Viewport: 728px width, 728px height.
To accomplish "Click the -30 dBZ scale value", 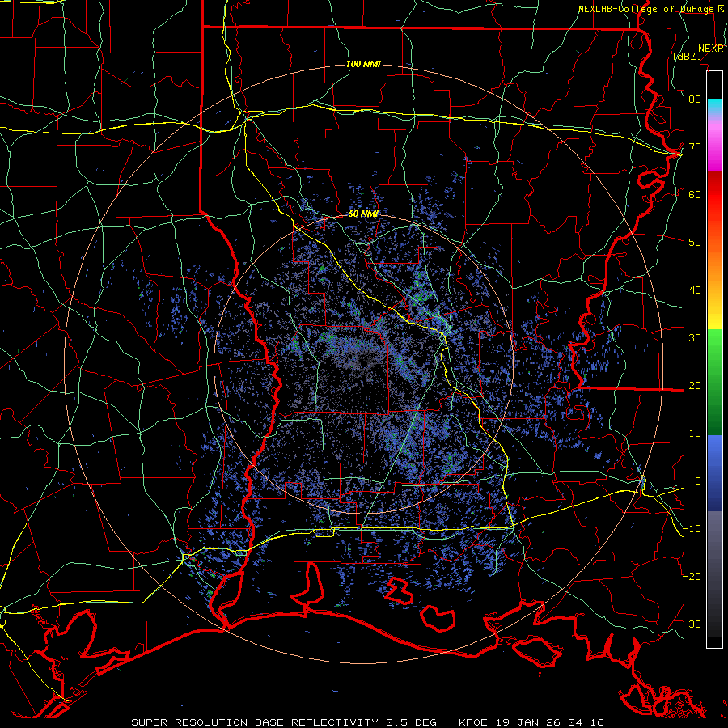I will click(692, 624).
